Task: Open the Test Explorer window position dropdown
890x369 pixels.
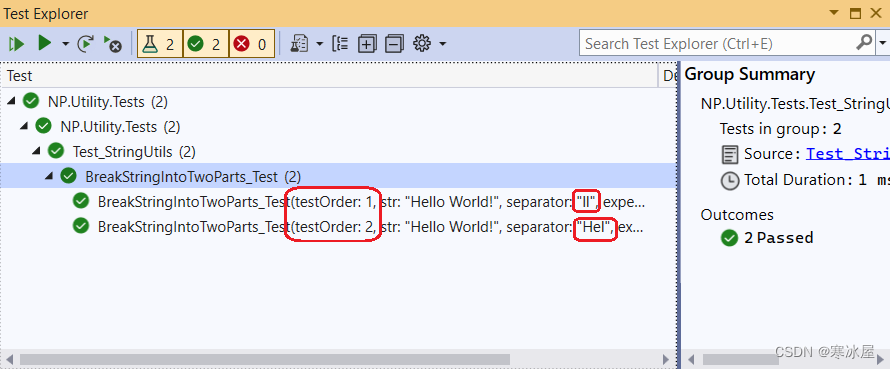Action: (834, 12)
